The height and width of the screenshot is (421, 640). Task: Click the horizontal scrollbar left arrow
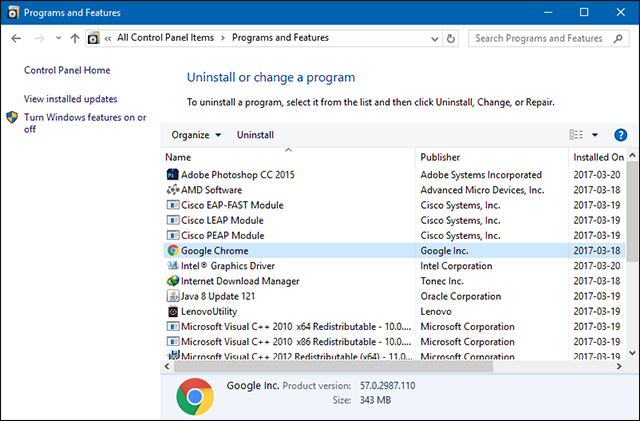167,367
